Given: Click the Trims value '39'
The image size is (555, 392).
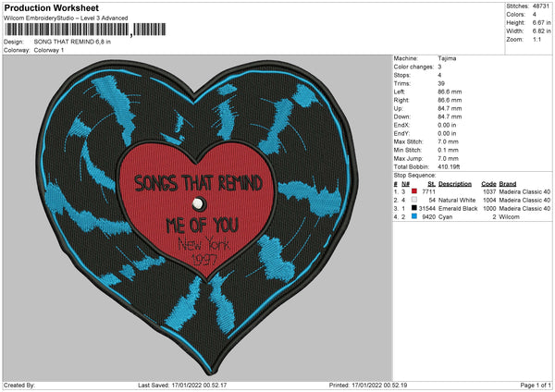Looking at the screenshot, I should pos(441,83).
